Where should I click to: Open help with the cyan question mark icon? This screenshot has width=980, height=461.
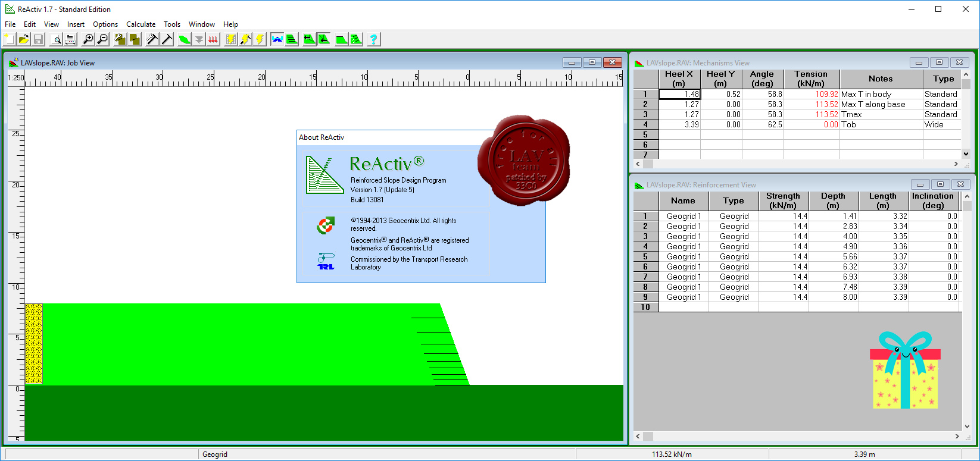click(x=374, y=39)
